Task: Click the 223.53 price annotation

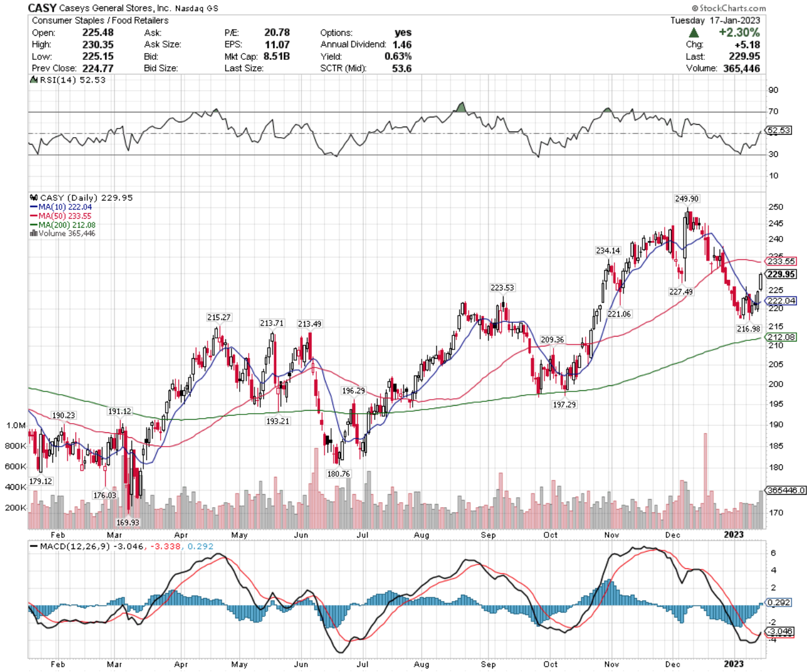Action: 502,288
